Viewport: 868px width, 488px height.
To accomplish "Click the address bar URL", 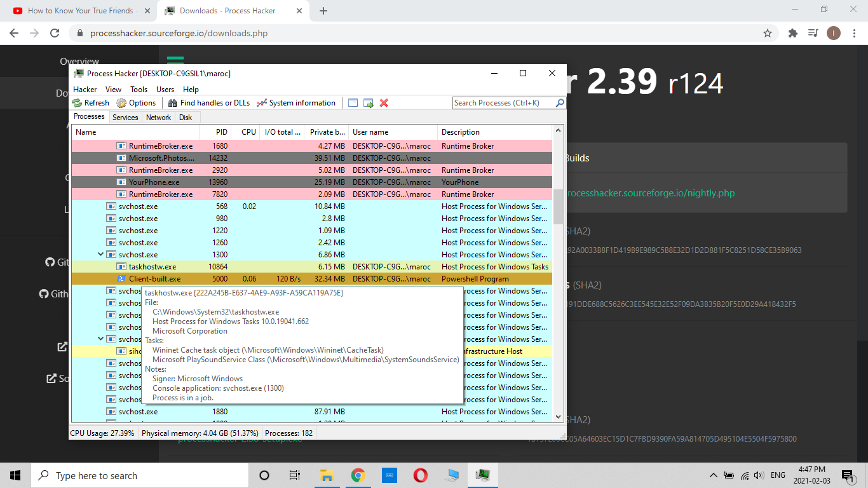I will tap(179, 33).
